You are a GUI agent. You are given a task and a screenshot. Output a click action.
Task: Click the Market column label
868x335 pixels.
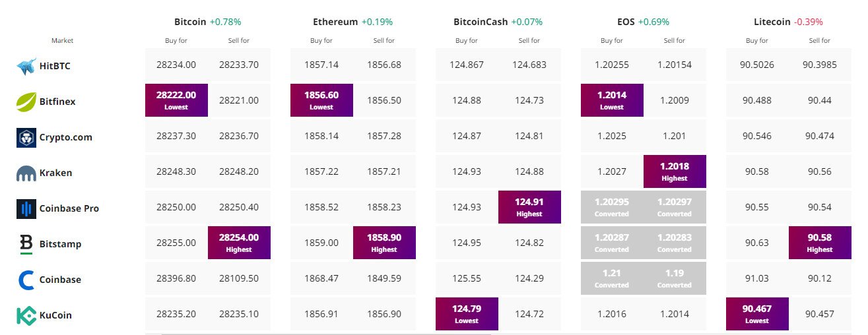(x=62, y=41)
